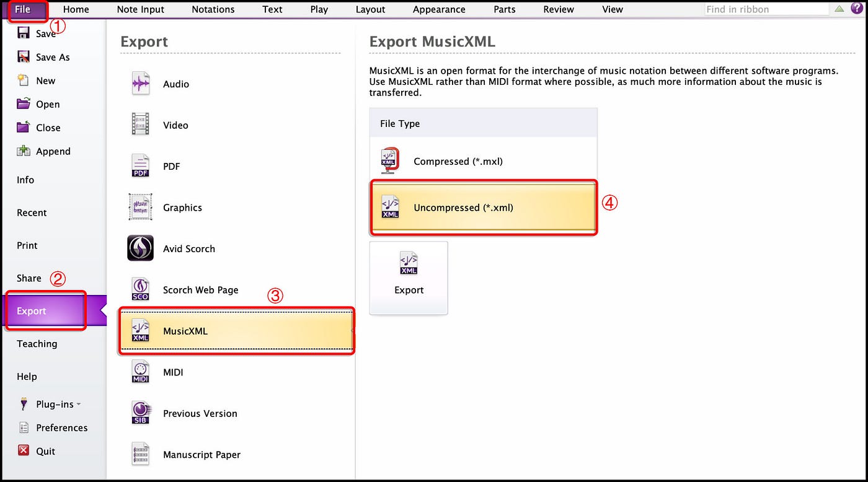Select the Info menu entry
Image resolution: width=868 pixels, height=482 pixels.
point(25,180)
